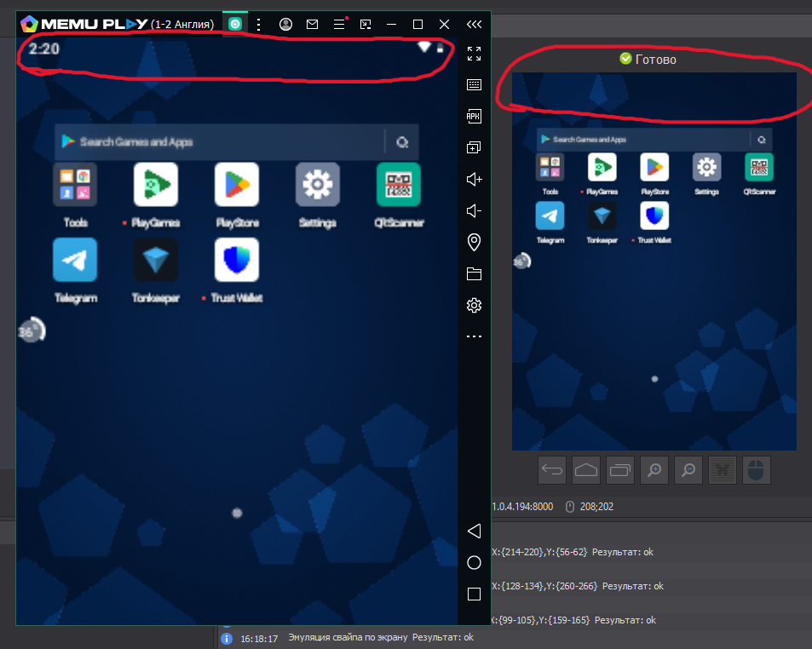812x649 pixels.
Task: Increase volume in MEmu sidebar
Action: point(474,179)
